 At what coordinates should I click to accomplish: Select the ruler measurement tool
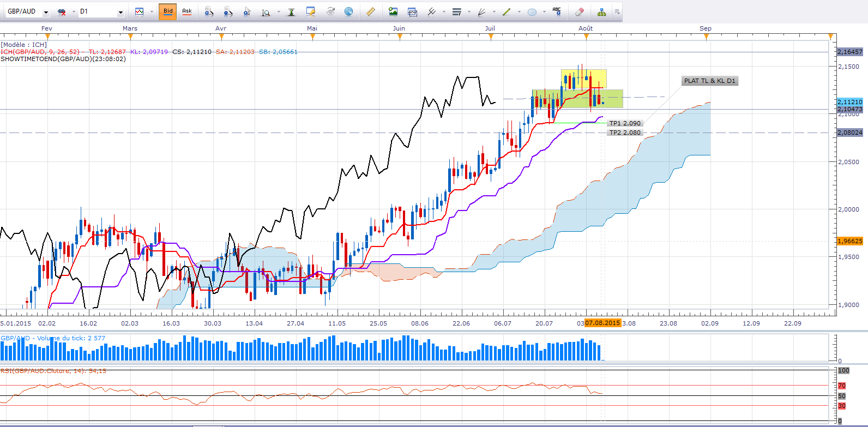point(371,11)
